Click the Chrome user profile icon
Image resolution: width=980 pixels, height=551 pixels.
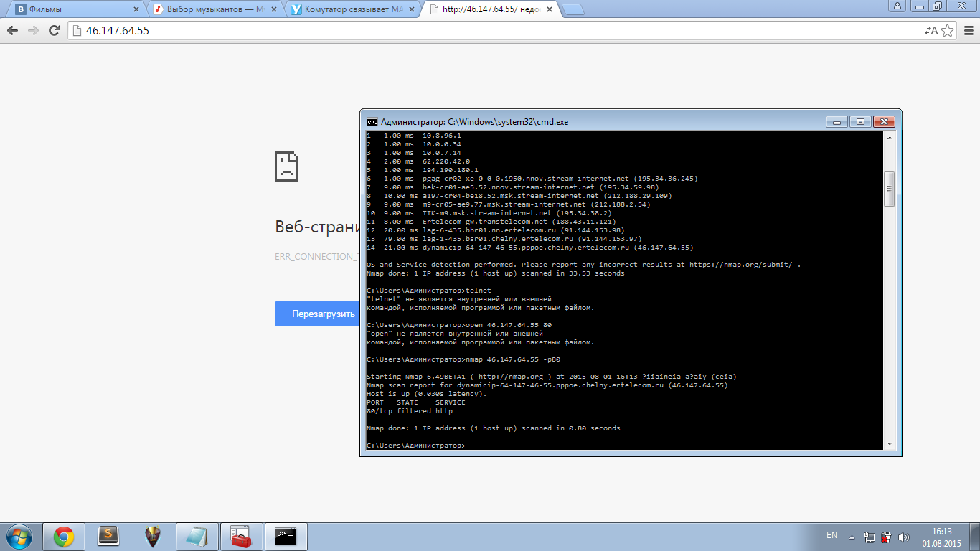pos(897,6)
